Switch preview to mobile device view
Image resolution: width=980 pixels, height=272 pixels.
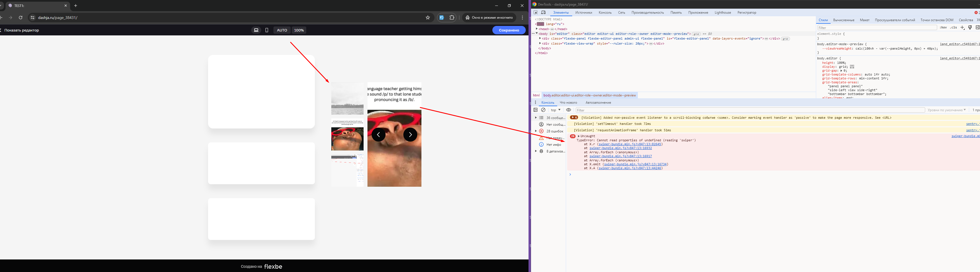[267, 30]
